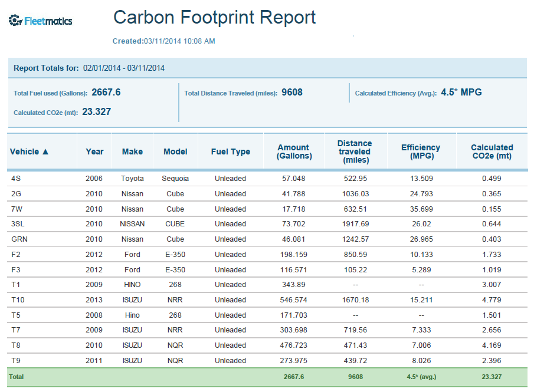The width and height of the screenshot is (534, 392).
Task: Sort by the Model column header
Action: pyautogui.click(x=175, y=151)
